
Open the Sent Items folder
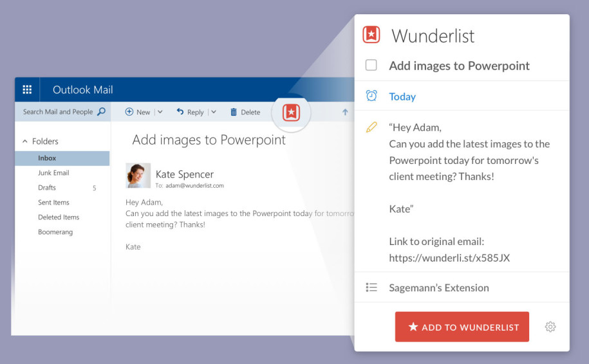53,203
